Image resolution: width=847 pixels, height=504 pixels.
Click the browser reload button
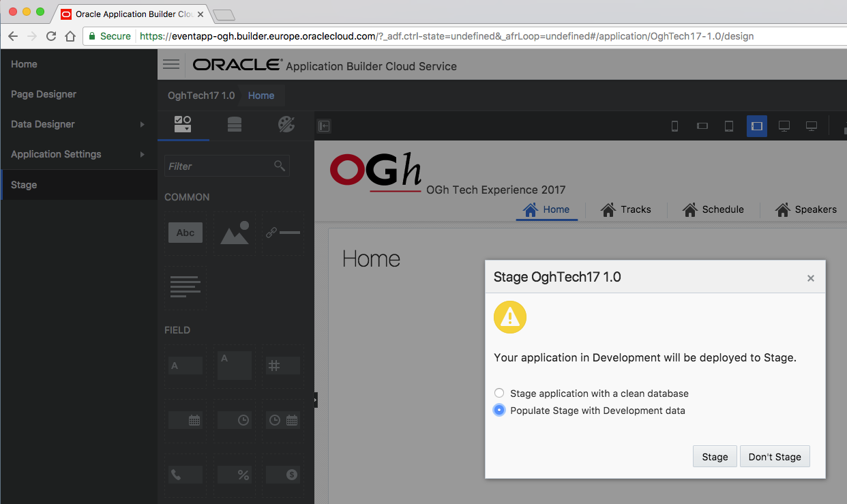point(51,36)
